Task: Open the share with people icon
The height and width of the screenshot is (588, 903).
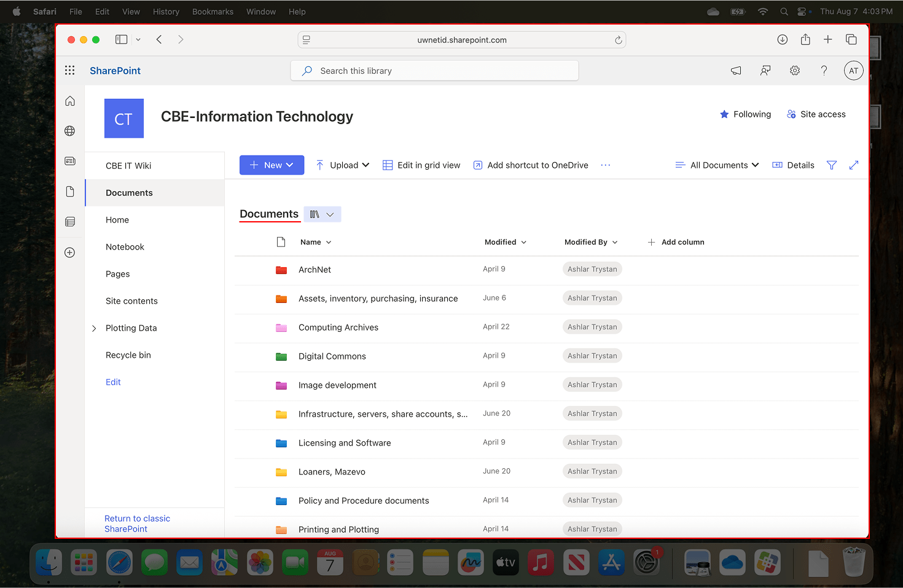Action: (x=765, y=71)
